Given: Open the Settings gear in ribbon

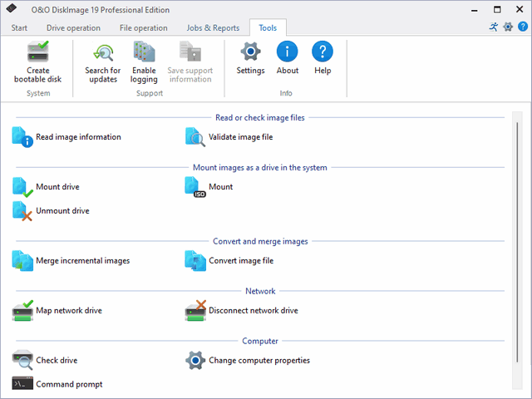Looking at the screenshot, I should (250, 53).
